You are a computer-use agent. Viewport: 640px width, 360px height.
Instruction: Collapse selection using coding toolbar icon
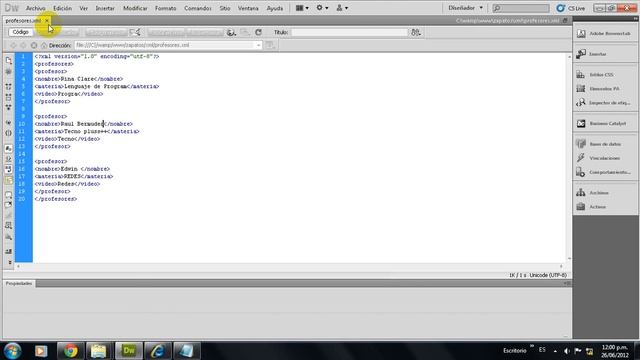click(9, 97)
